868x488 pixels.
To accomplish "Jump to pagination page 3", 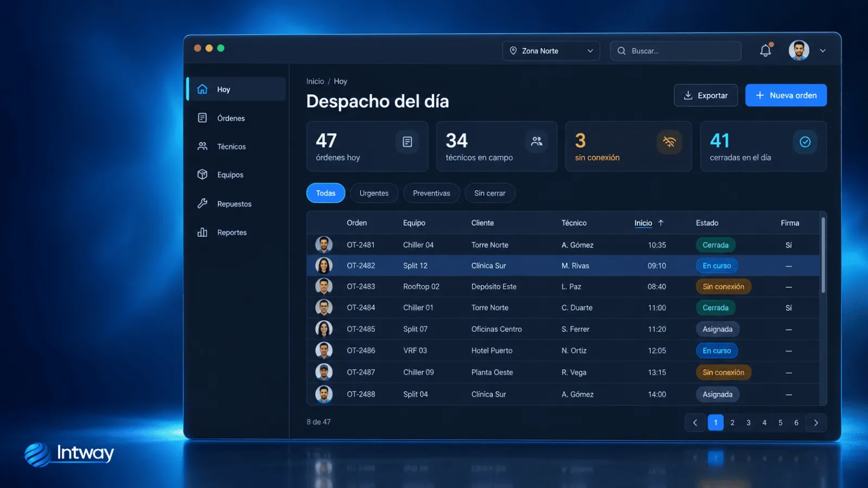I will click(x=748, y=422).
